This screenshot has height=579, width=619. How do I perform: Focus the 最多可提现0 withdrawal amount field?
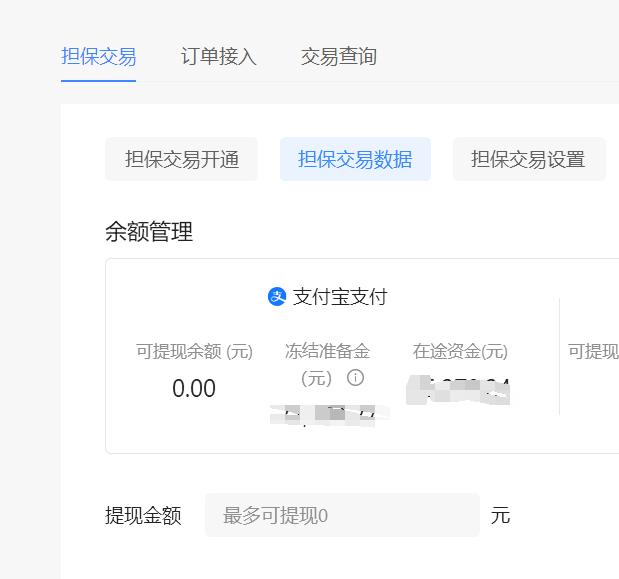point(342,515)
